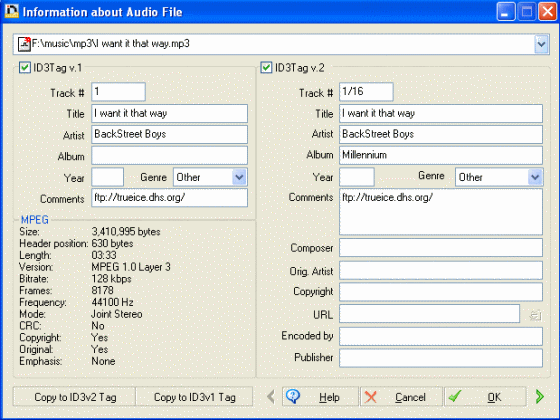Screen dimensions: 560x420
Task: Focus the Album field containing Millennium
Action: click(441, 155)
